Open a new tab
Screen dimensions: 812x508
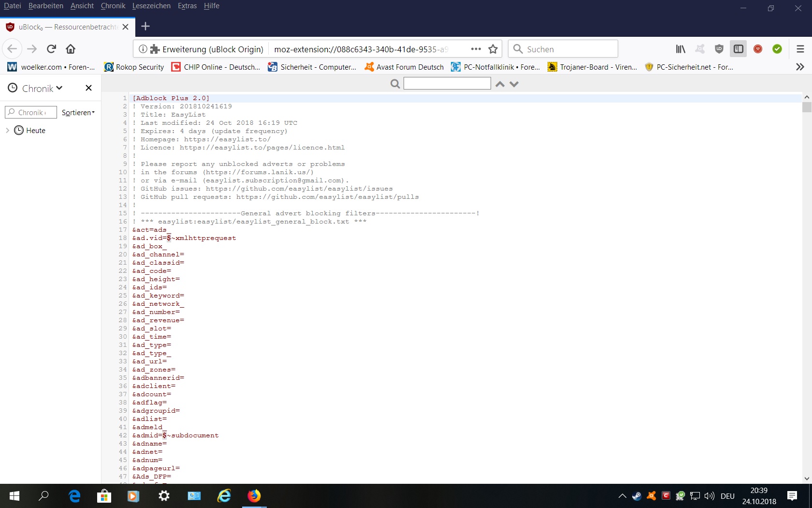(145, 27)
